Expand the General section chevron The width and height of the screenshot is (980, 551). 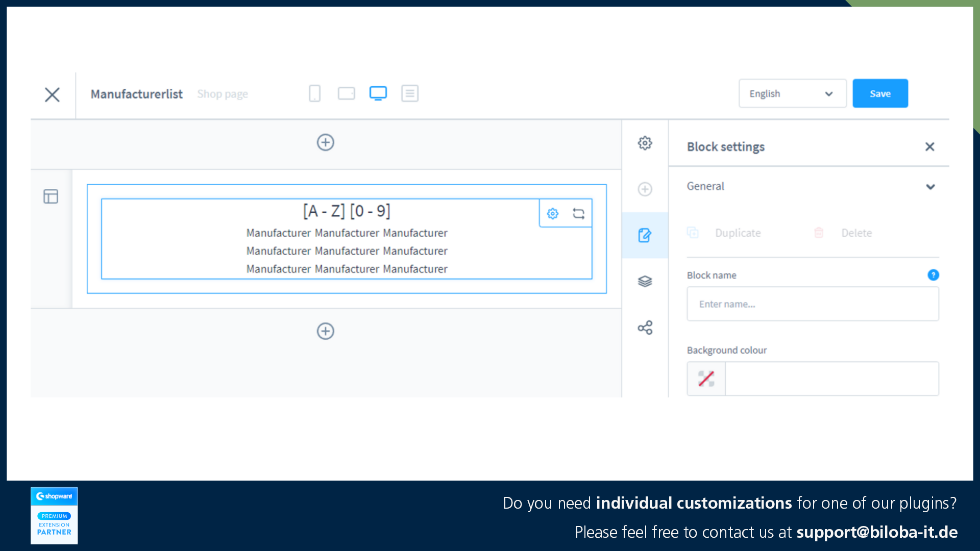coord(931,187)
